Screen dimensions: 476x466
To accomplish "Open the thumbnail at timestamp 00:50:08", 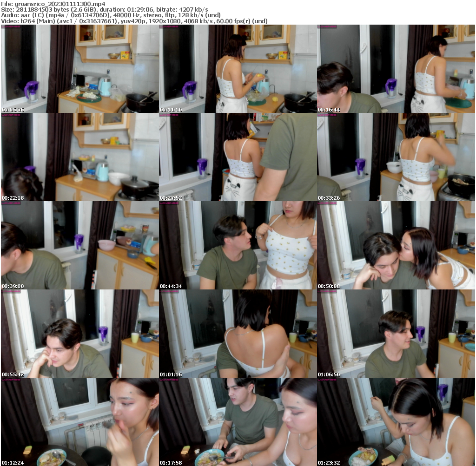I will pyautogui.click(x=396, y=245).
